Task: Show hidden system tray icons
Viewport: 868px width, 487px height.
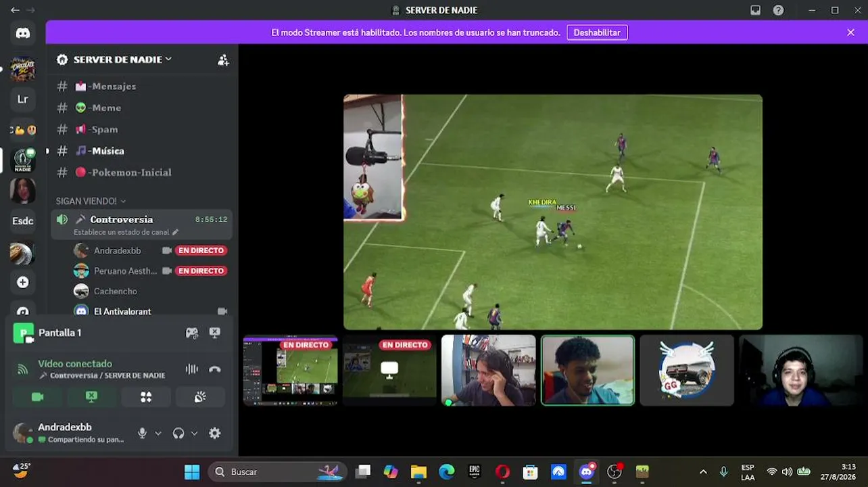Action: [x=703, y=471]
